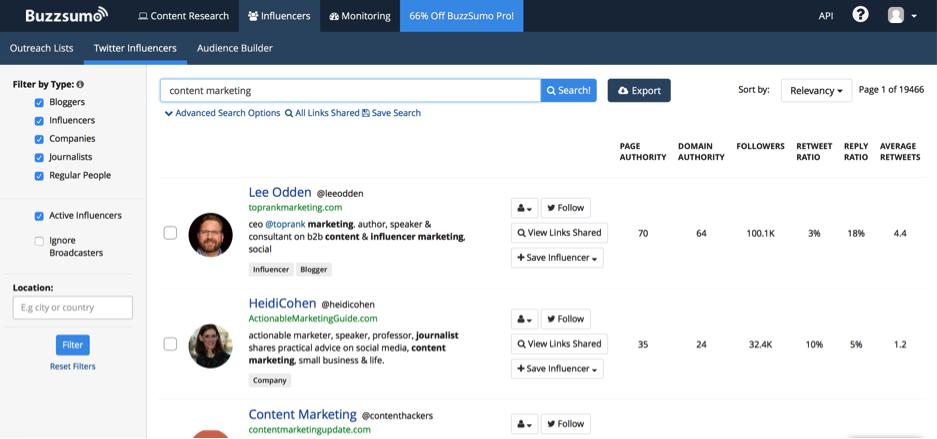The height and width of the screenshot is (439, 937).
Task: Enable the Ignore Broadcasters checkbox
Action: 39,241
